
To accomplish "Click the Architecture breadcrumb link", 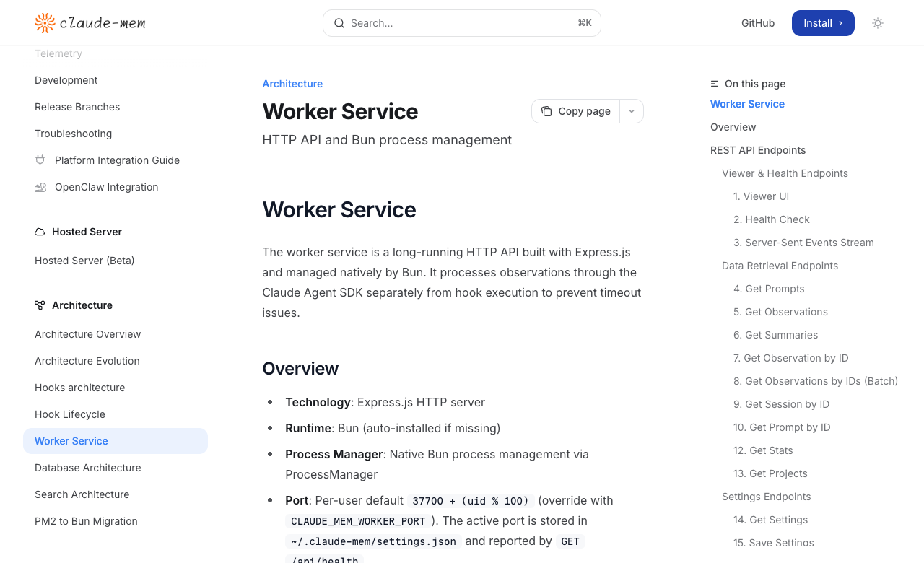I will tap(292, 84).
